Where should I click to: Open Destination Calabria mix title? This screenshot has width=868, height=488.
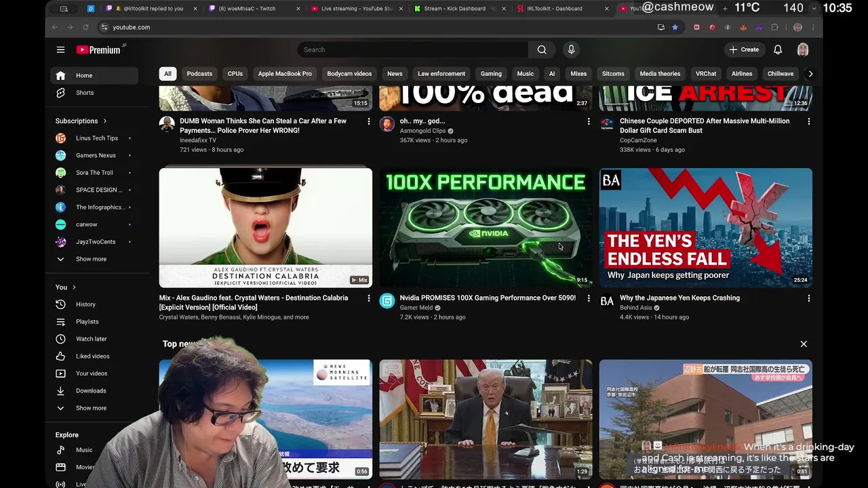click(x=254, y=302)
